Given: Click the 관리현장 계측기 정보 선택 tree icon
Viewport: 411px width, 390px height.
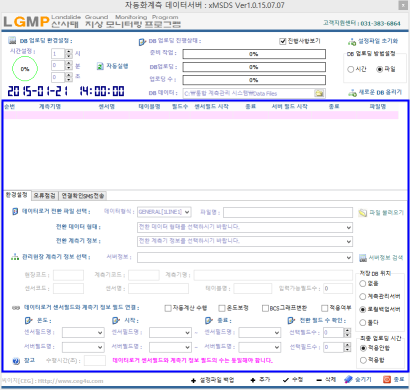Looking at the screenshot, I should (15, 257).
